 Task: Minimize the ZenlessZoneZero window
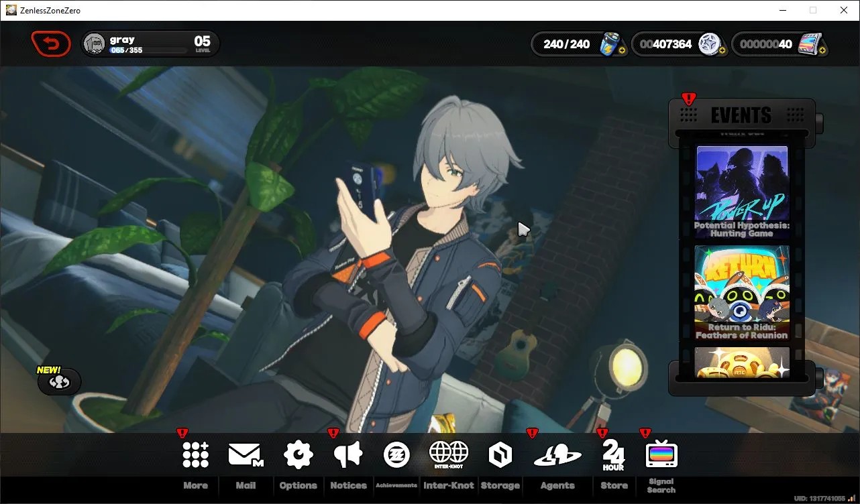782,10
